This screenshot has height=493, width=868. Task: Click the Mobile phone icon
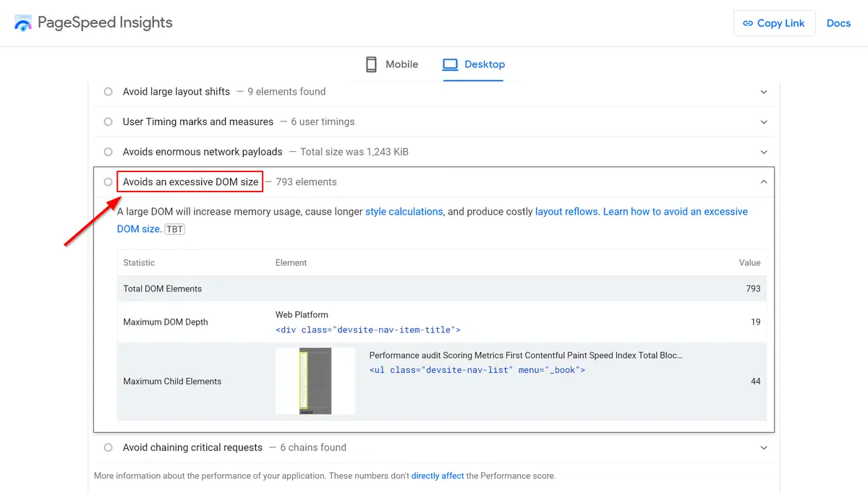point(371,64)
